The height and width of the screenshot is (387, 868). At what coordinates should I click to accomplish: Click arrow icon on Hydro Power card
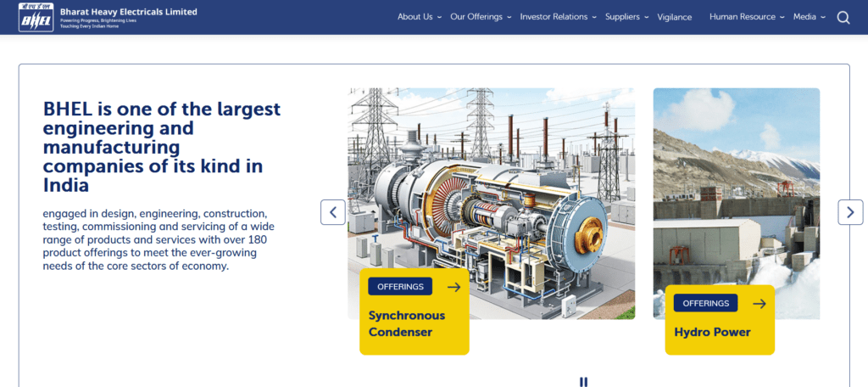pyautogui.click(x=759, y=303)
